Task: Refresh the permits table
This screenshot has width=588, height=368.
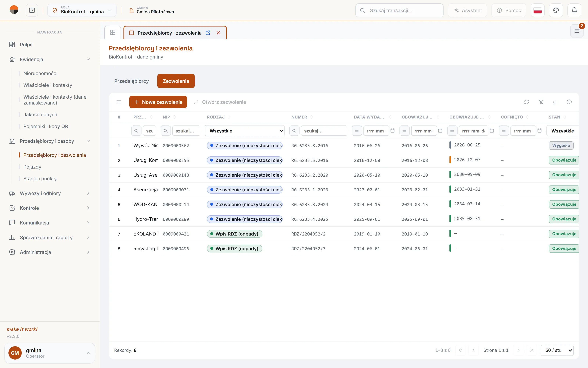Action: [526, 102]
